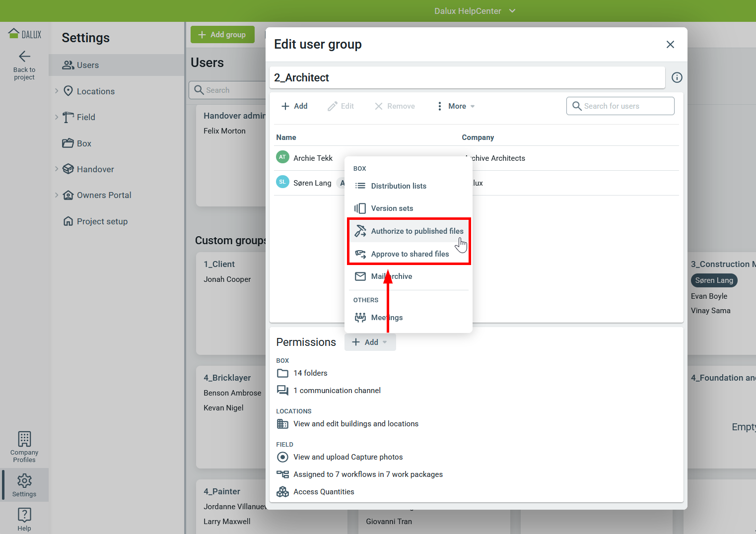Expand the Locations settings section
The height and width of the screenshot is (534, 756).
tap(57, 91)
